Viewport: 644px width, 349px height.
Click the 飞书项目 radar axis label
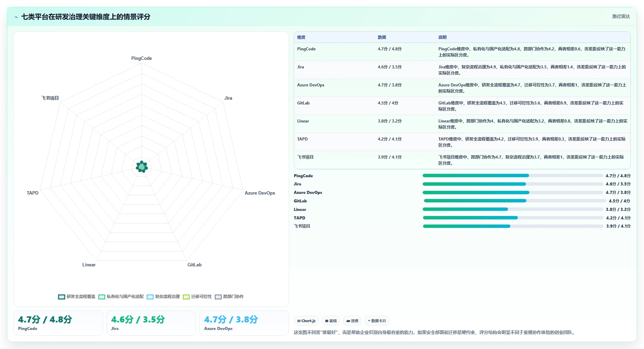(50, 98)
